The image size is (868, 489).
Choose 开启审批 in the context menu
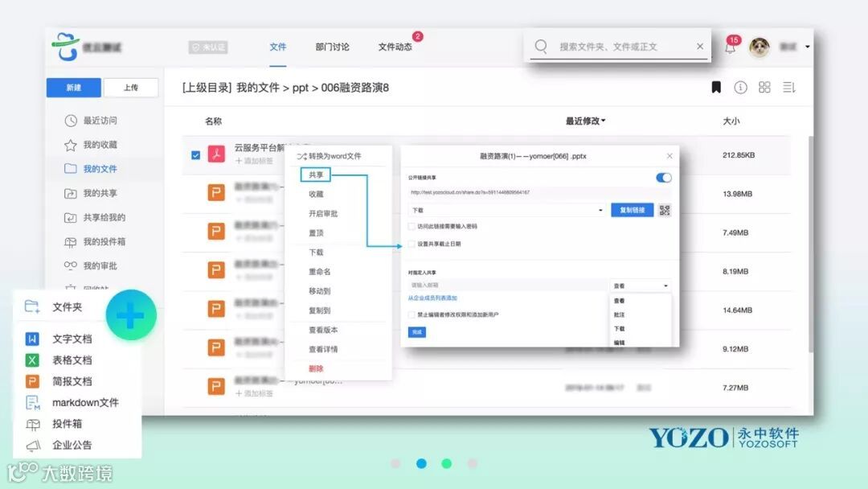click(323, 213)
